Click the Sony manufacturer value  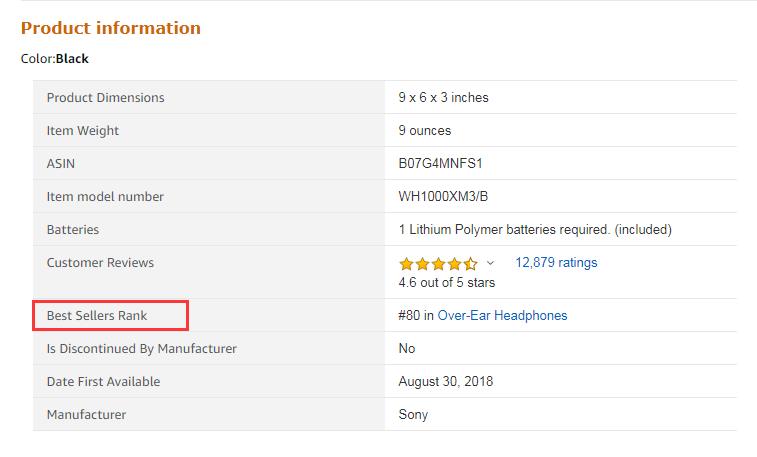coord(413,414)
